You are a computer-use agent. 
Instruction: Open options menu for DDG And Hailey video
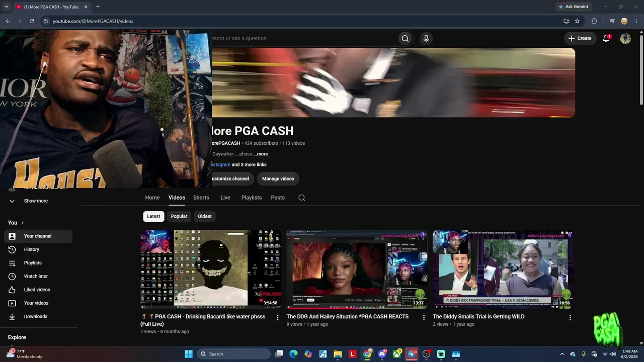point(424,318)
